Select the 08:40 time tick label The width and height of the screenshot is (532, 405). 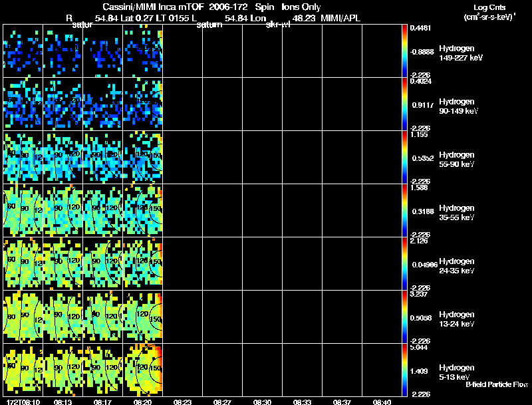click(381, 402)
